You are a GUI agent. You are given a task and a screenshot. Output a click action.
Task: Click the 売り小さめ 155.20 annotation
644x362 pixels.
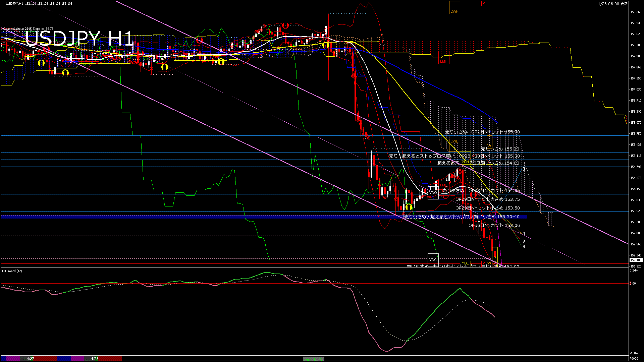click(x=500, y=149)
